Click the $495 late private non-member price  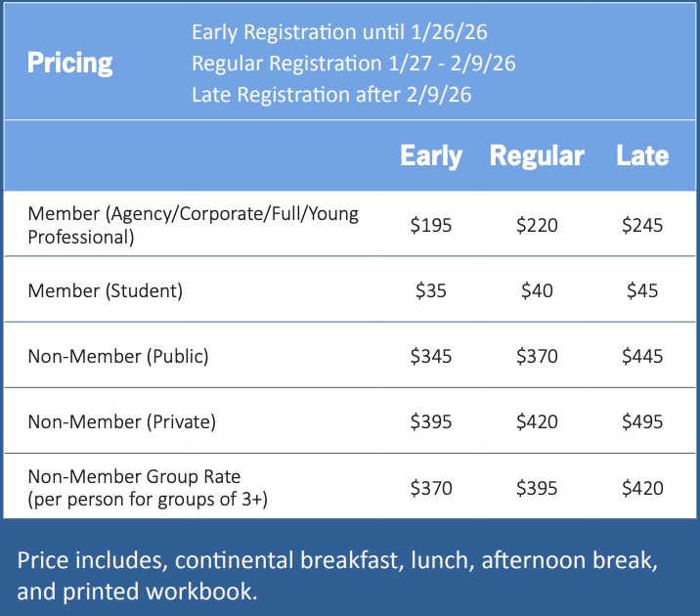click(642, 421)
